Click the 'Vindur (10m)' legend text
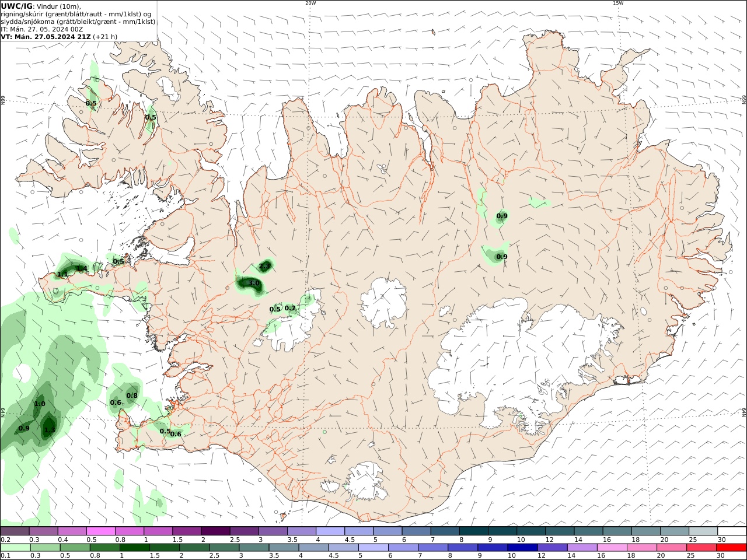The width and height of the screenshot is (747, 560). point(59,6)
